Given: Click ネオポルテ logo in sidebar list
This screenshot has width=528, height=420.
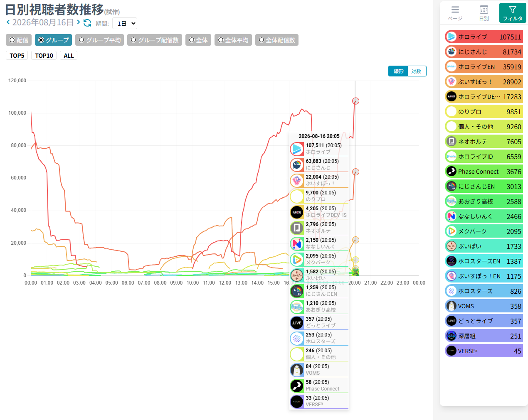Looking at the screenshot, I should coord(451,142).
